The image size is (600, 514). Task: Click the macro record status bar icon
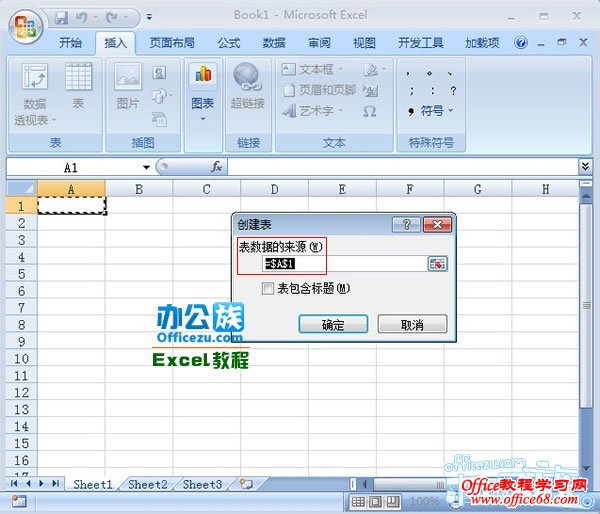(19, 501)
